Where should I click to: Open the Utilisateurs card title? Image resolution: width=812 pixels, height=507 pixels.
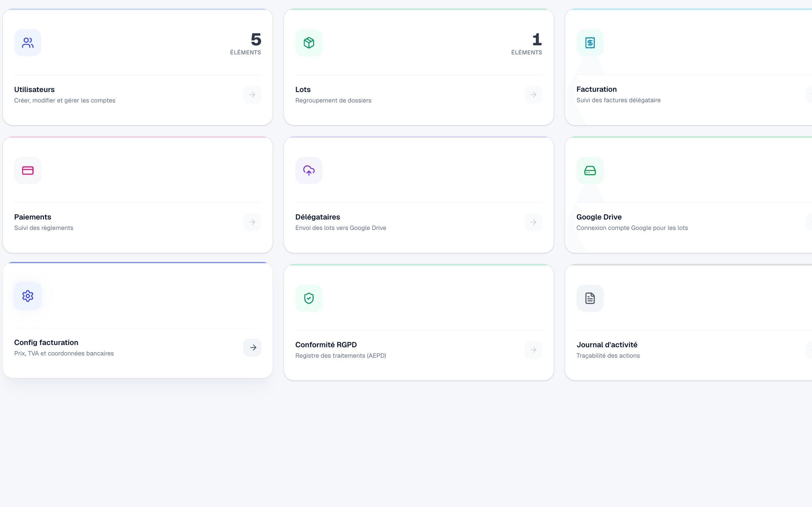click(x=35, y=90)
